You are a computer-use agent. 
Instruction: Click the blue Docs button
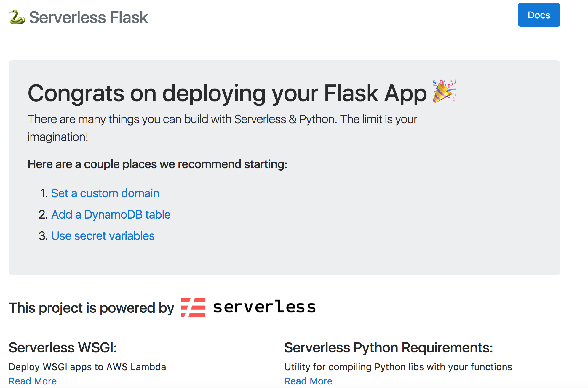point(539,15)
